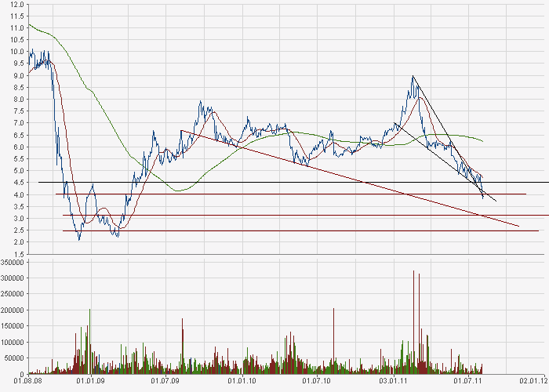Click the price low near 2.0 in late 2008
Image resolution: width=549 pixels, height=392 pixels.
[79, 239]
